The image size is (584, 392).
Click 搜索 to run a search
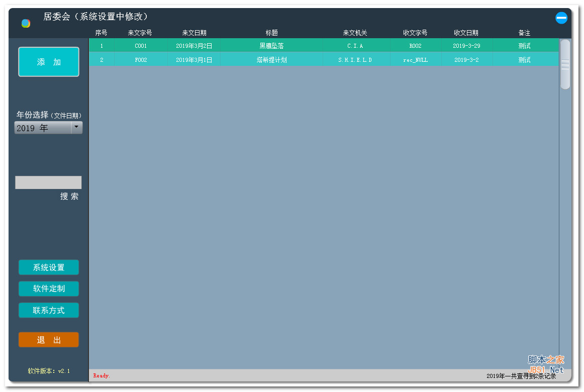tap(70, 196)
